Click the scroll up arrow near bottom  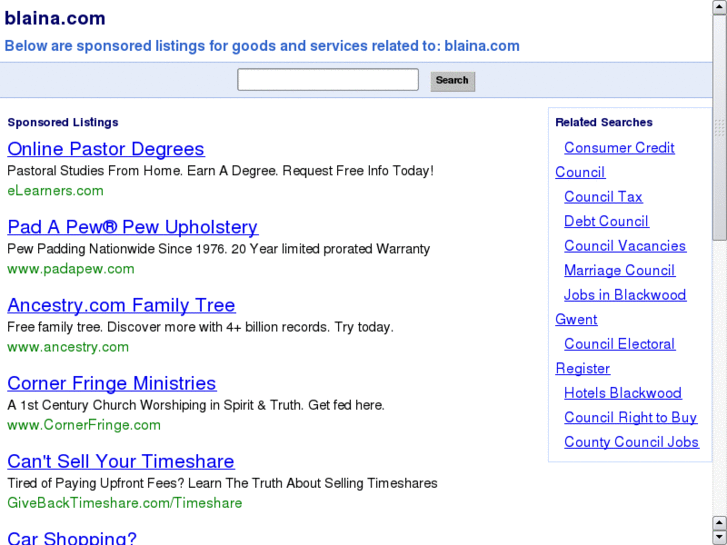coord(720,523)
